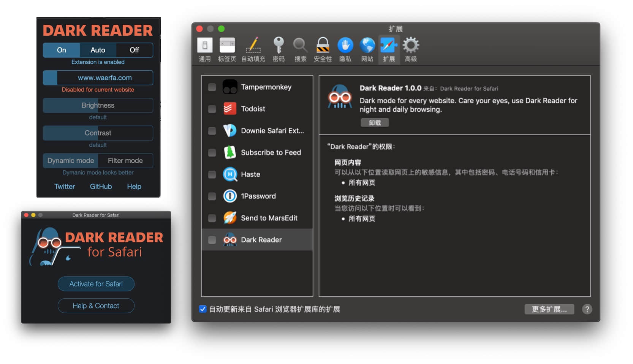The width and height of the screenshot is (633, 364).
Task: Click the Haste extension icon
Action: [230, 174]
